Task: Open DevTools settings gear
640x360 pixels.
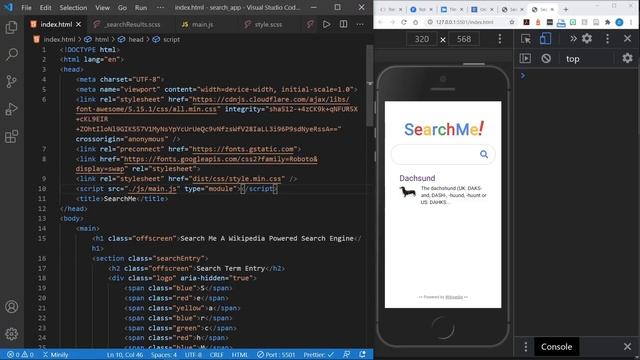Action: [x=587, y=39]
